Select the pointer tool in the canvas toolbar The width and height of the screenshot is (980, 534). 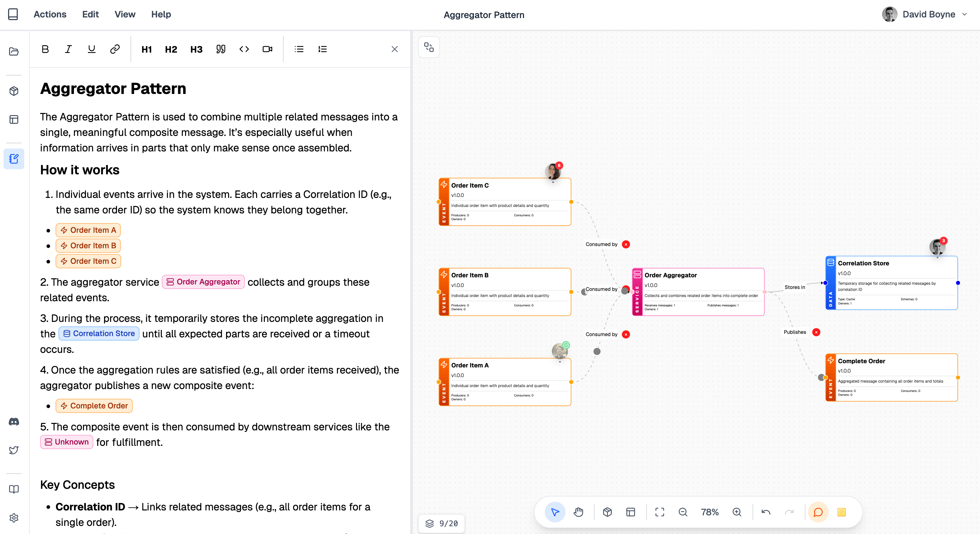[x=555, y=512]
